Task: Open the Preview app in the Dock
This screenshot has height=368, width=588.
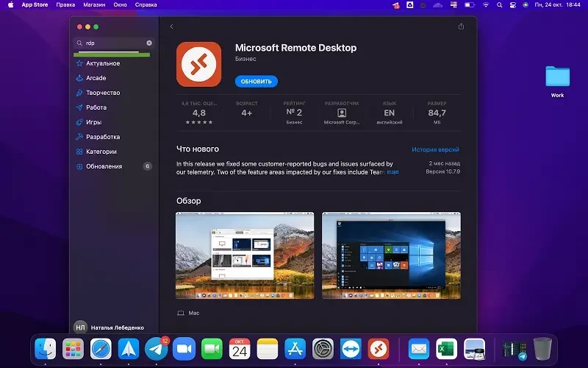Action: [x=474, y=349]
